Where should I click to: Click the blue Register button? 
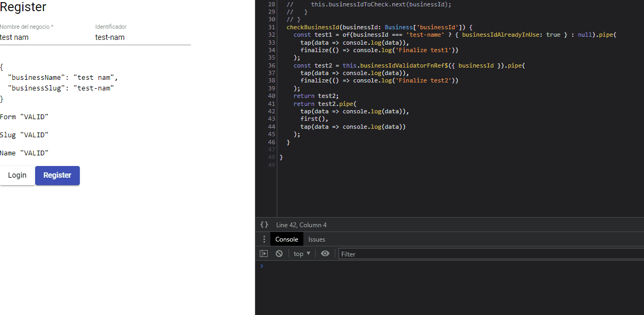57,175
